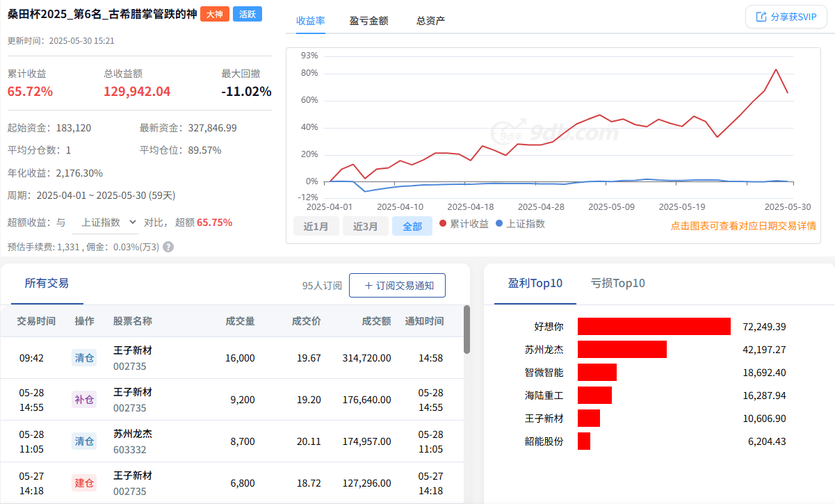Click the 成交额 column header
Screen dimensions: 835x504
pos(376,321)
